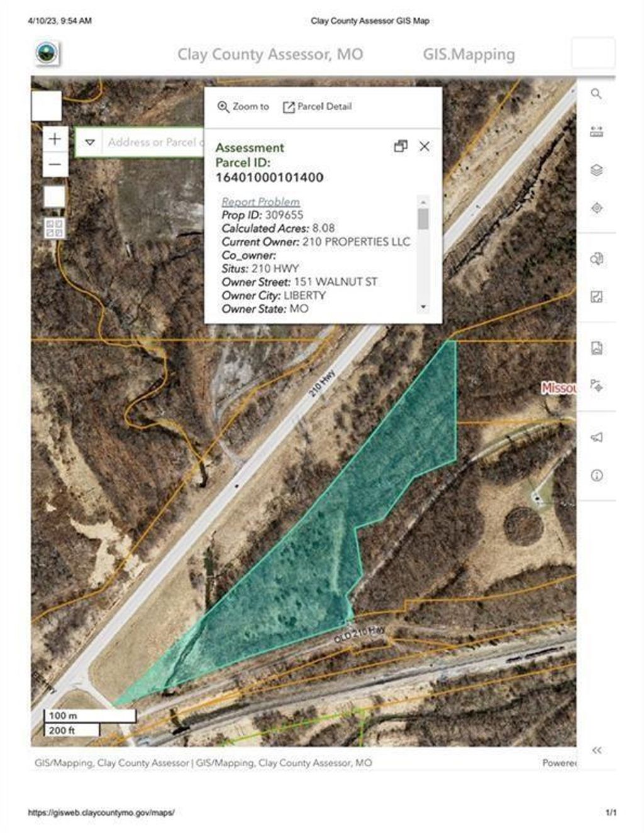The image size is (644, 833).
Task: Expand the search source dropdown arrow
Action: [90, 142]
